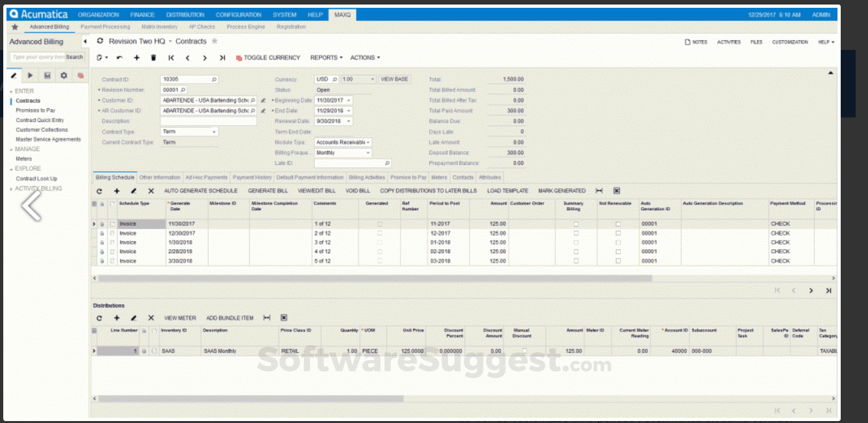
Task: Export the Billing Schedule grid to Excel
Action: [x=616, y=191]
